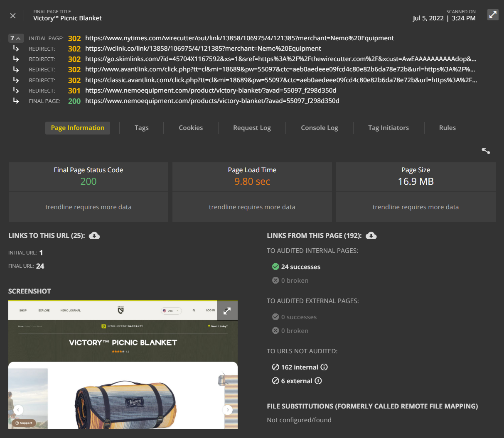
Task: Show info for 162 internal unaudited URLs
Action: [324, 367]
